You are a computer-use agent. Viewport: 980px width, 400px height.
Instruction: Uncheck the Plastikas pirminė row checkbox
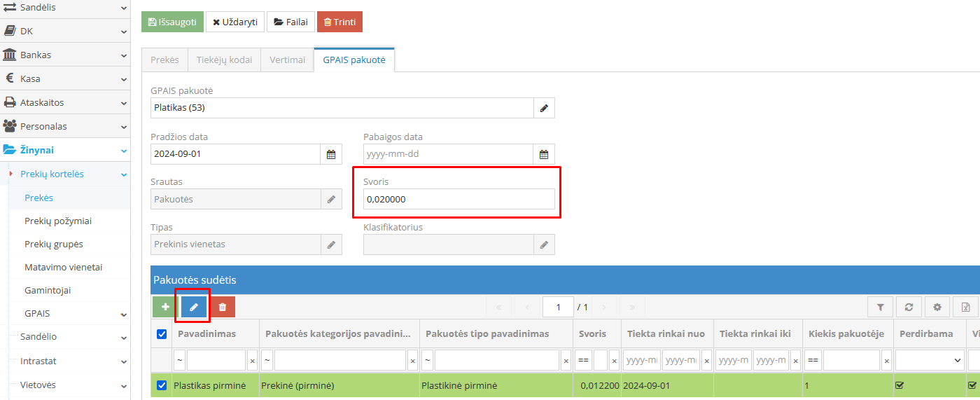tap(162, 385)
